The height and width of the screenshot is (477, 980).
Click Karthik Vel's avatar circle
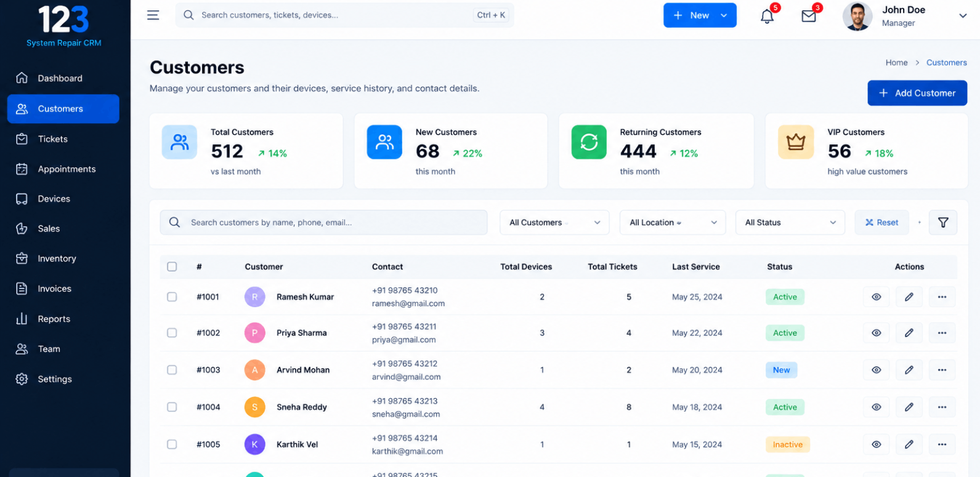point(255,444)
